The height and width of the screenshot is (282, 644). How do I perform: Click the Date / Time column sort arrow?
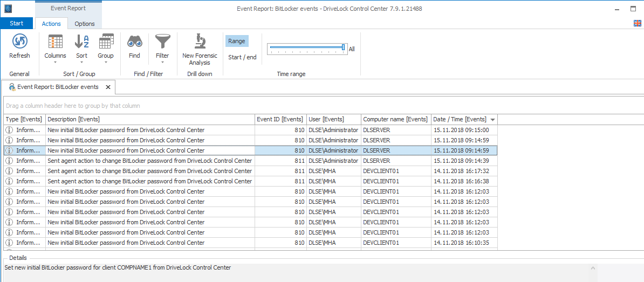click(x=492, y=120)
